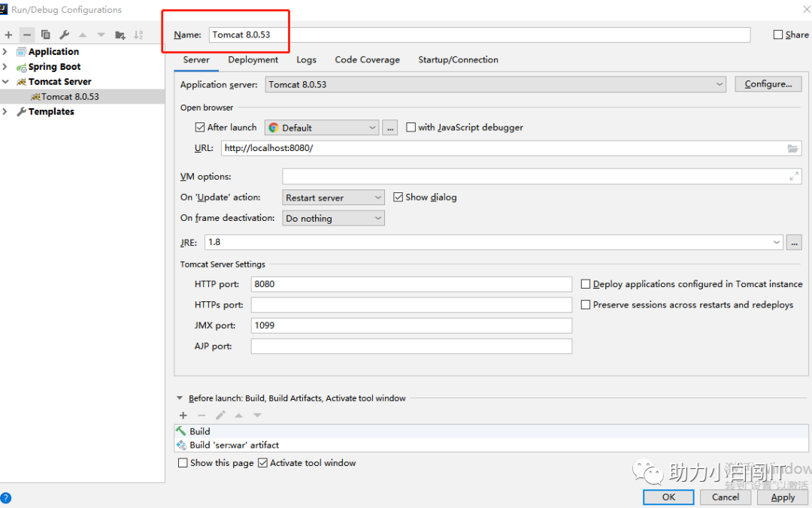Toggle Show dialog checkbox
This screenshot has height=508, width=812.
(398, 198)
